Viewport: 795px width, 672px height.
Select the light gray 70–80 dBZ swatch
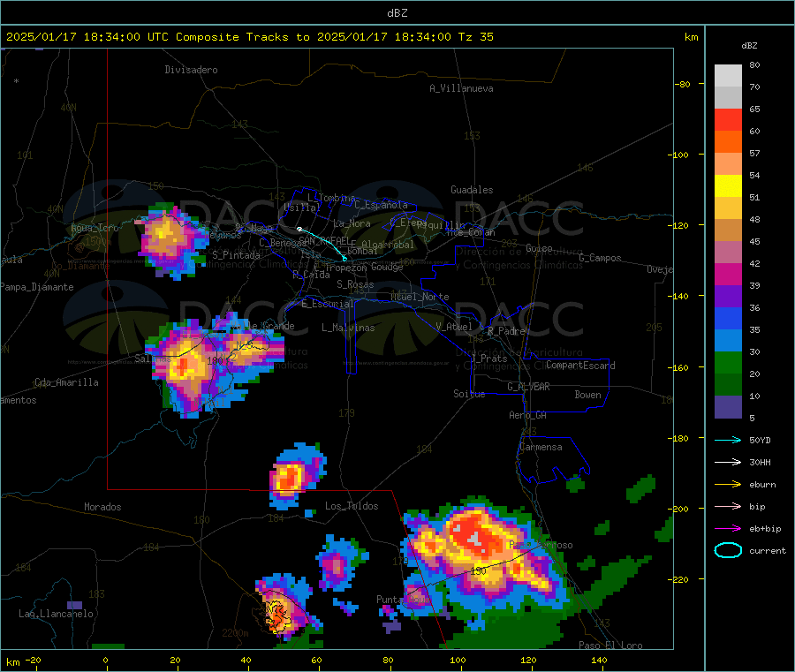coord(728,76)
